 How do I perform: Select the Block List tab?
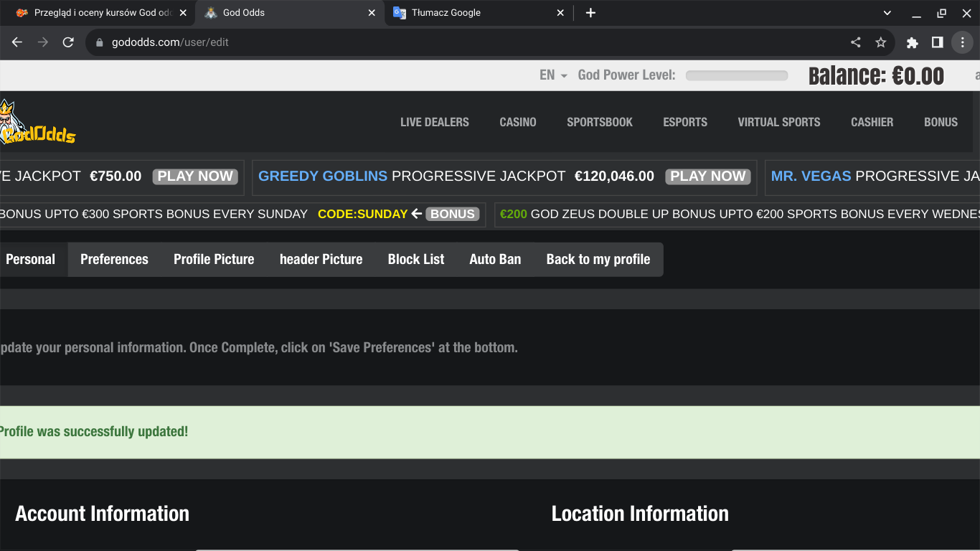[x=416, y=259]
